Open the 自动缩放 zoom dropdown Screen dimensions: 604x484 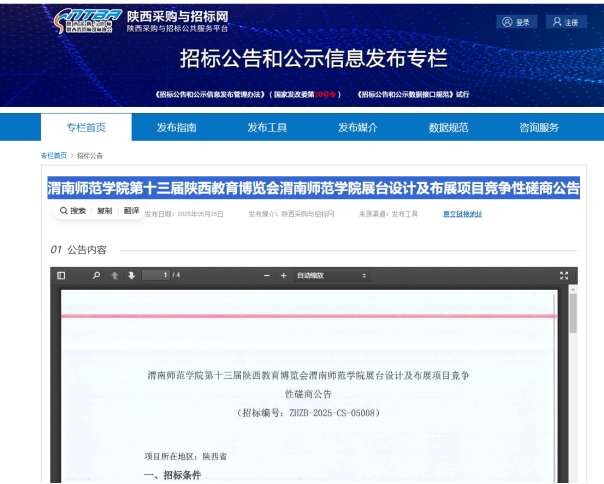[x=331, y=275]
